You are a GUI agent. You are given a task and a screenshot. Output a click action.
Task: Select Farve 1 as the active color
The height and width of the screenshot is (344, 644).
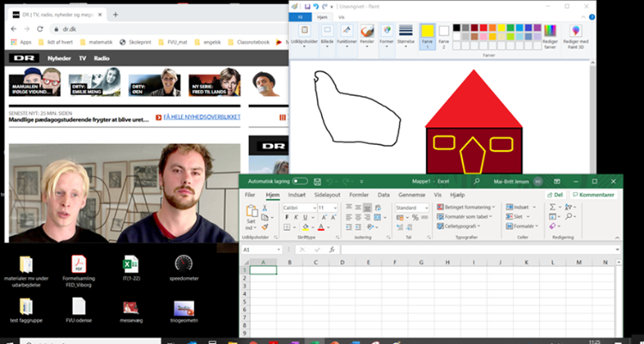(427, 35)
